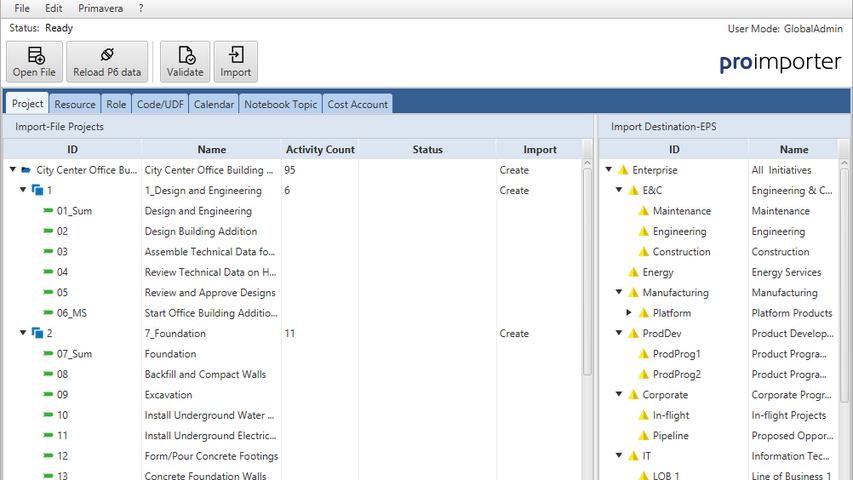Expand the Platform EPS node

click(x=629, y=313)
